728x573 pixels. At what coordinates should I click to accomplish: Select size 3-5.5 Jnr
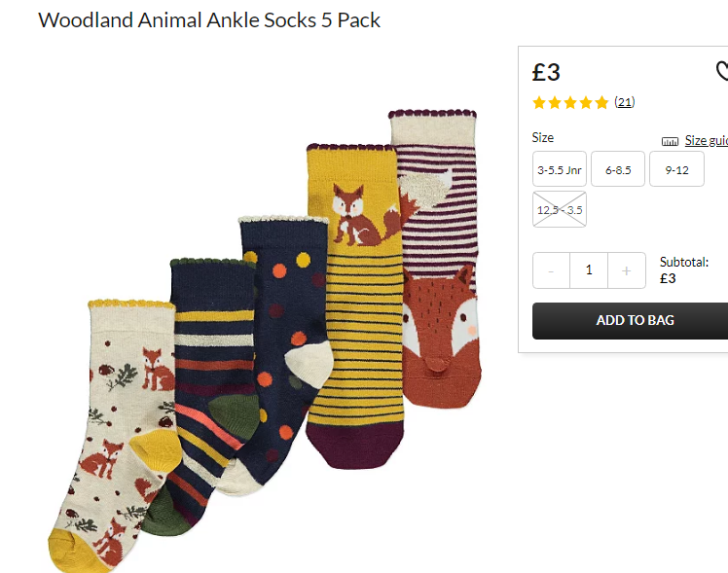560,169
